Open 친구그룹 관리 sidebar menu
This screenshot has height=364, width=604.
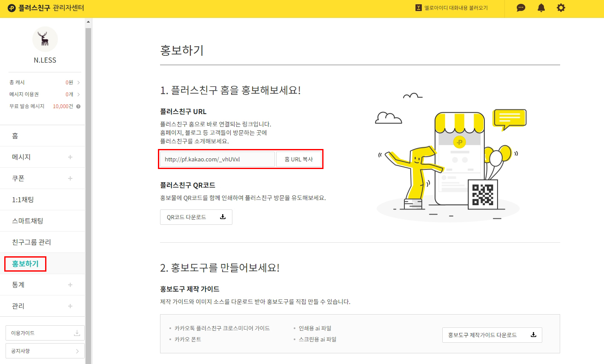[x=43, y=242]
